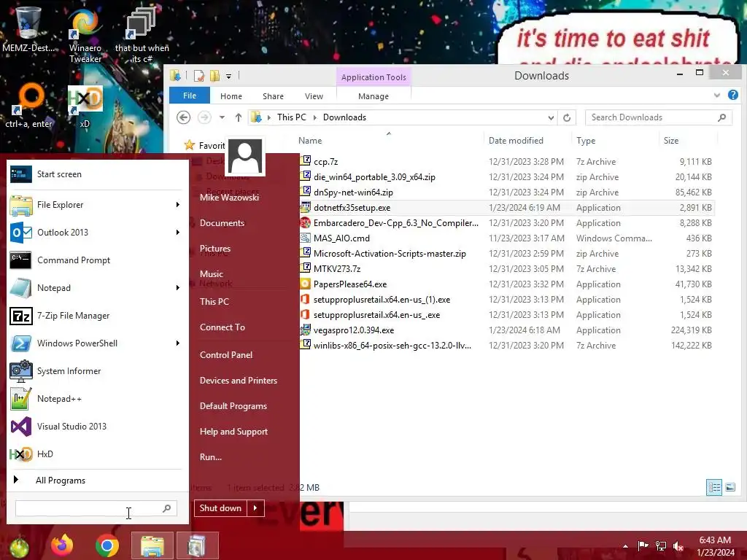The image size is (747, 560).
Task: Click the Back arrow in Downloads window
Action: 183,117
